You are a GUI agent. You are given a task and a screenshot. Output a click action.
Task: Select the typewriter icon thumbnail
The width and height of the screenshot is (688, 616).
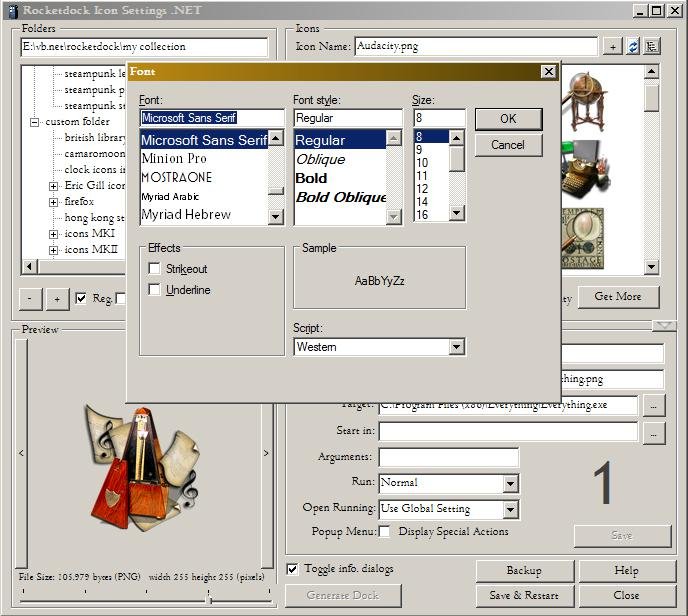tap(586, 170)
